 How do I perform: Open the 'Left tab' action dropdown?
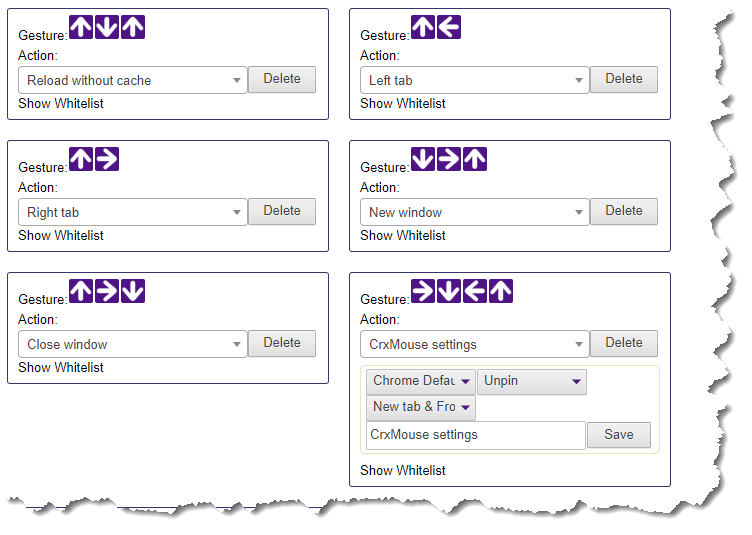click(x=474, y=80)
